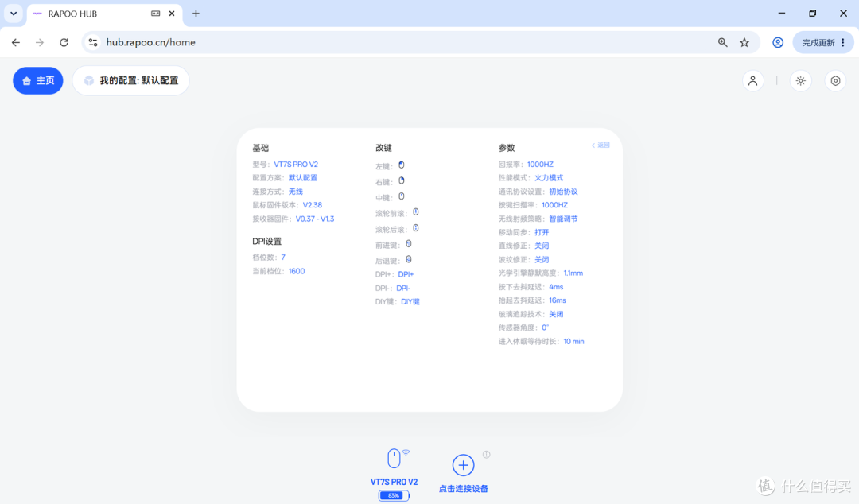
Task: Select the mouse icon beside 前进键
Action: coord(409,244)
